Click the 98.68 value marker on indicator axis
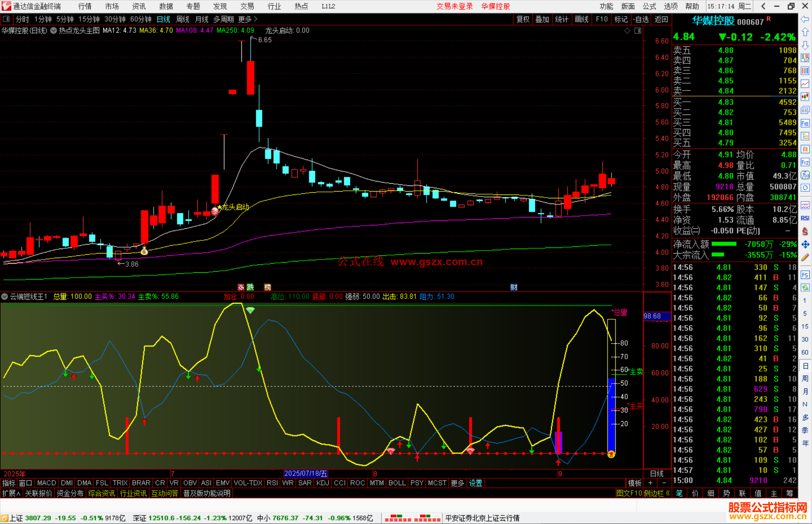The height and width of the screenshot is (524, 812). click(657, 316)
